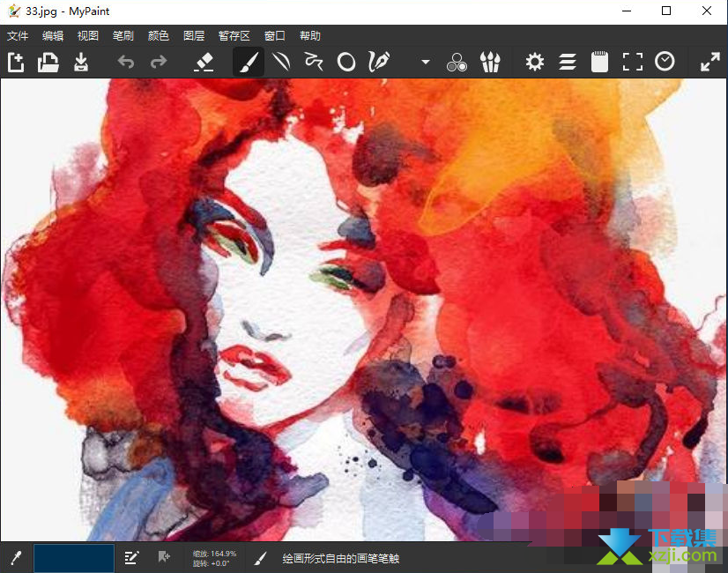The width and height of the screenshot is (728, 573).
Task: Minimize the MyPaint window
Action: (x=627, y=11)
